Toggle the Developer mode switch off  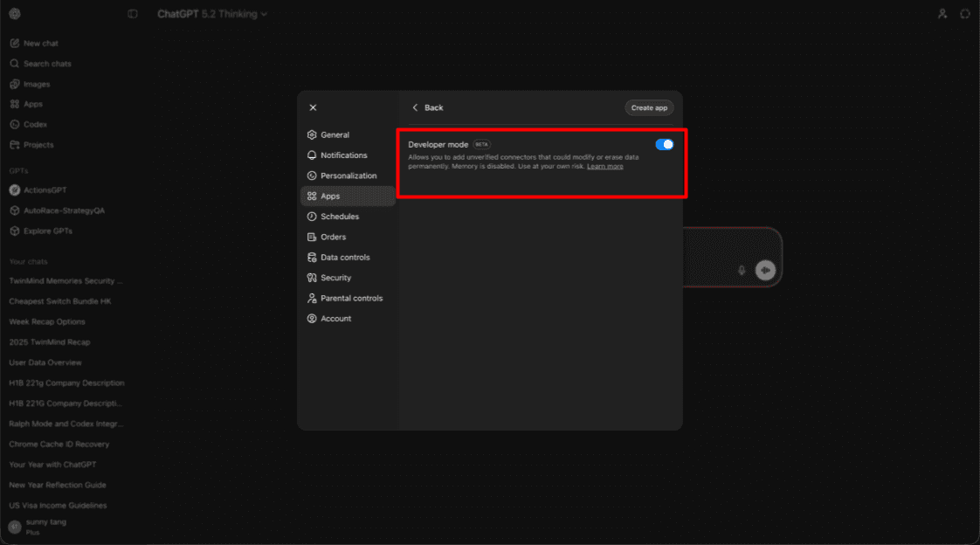pos(665,144)
